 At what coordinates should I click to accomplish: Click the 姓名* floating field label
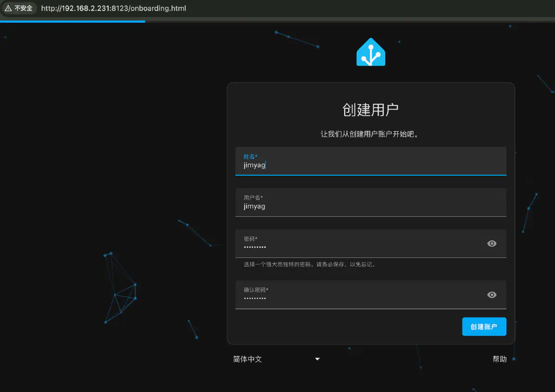(x=250, y=157)
